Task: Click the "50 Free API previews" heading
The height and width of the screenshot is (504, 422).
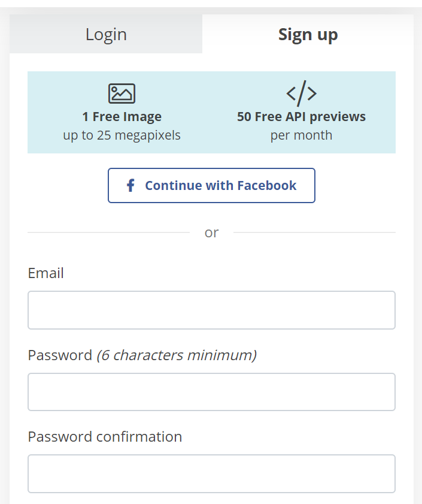Action: click(301, 117)
